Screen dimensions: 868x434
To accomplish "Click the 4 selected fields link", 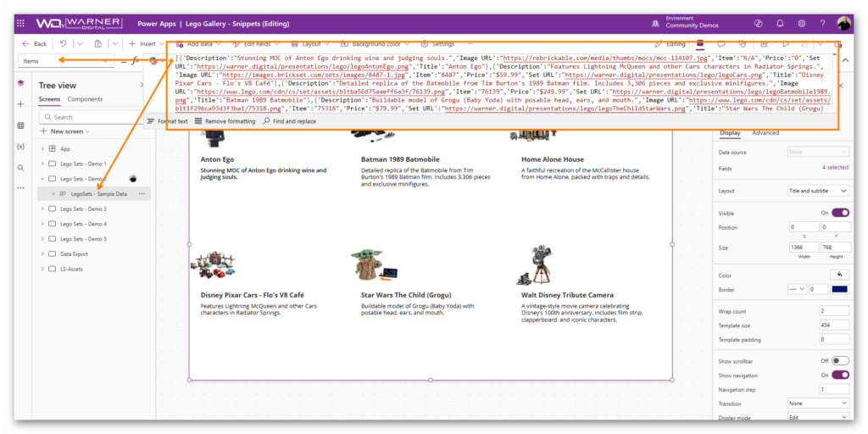I will tap(835, 167).
